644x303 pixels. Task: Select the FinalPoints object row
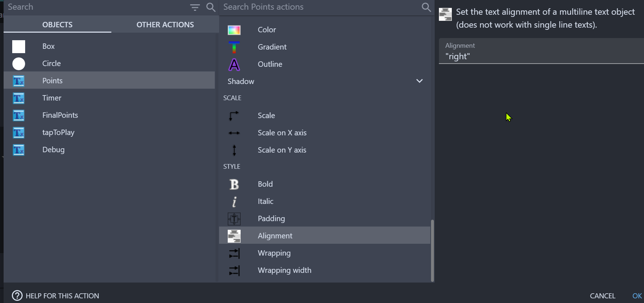(109, 115)
